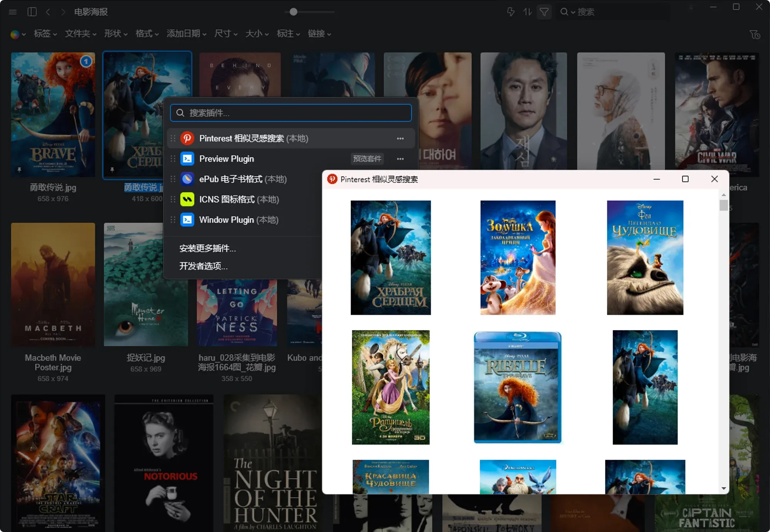Go forward with the right arrow

(x=63, y=12)
